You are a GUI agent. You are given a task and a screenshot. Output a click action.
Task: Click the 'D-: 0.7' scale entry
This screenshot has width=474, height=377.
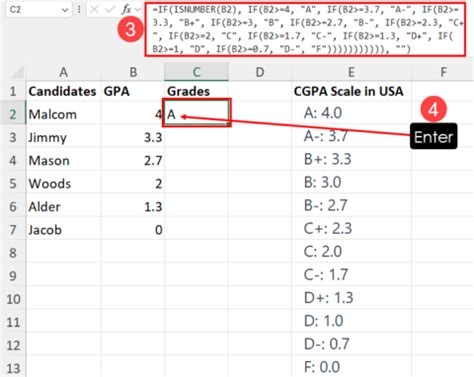[327, 344]
